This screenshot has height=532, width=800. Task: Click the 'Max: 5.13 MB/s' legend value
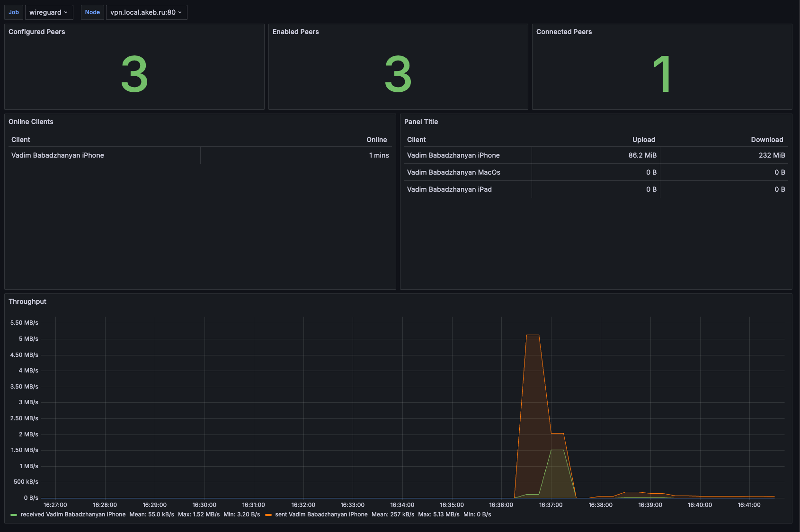click(x=439, y=514)
